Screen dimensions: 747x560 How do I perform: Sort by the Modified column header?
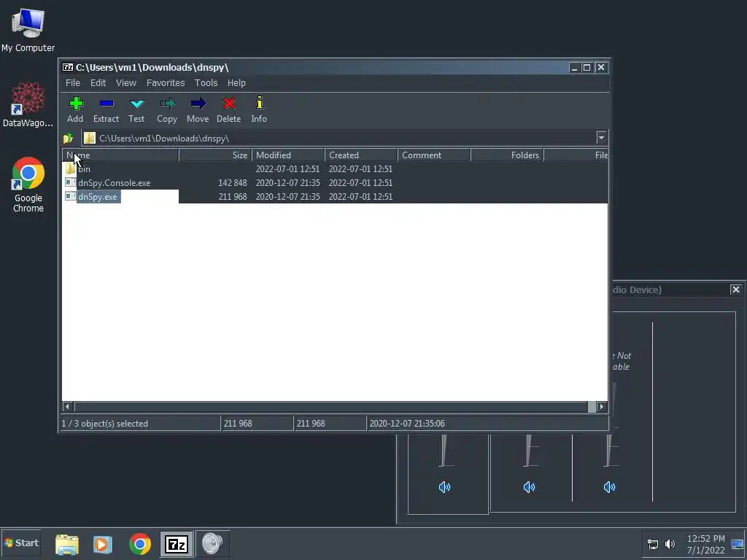coord(288,155)
